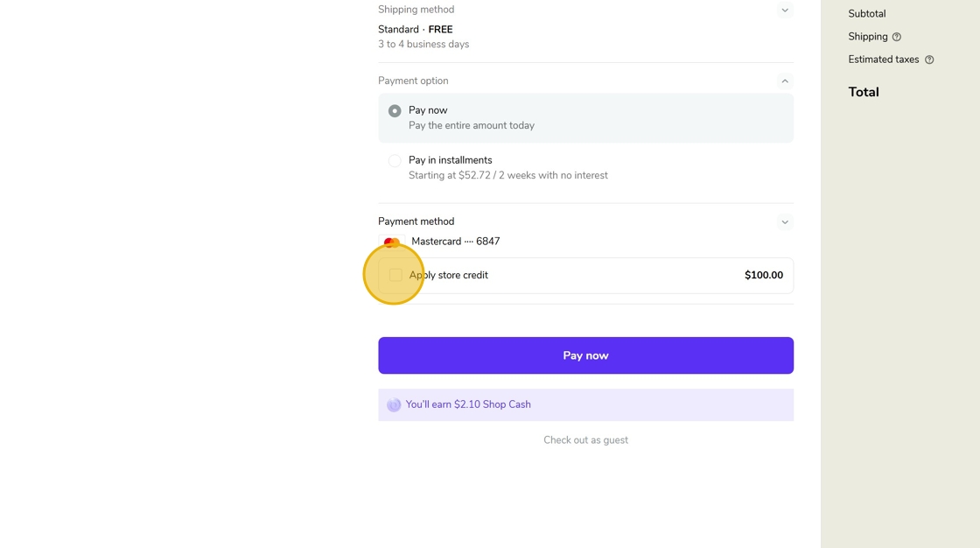
Task: Expand the Payment method chevron
Action: click(785, 222)
